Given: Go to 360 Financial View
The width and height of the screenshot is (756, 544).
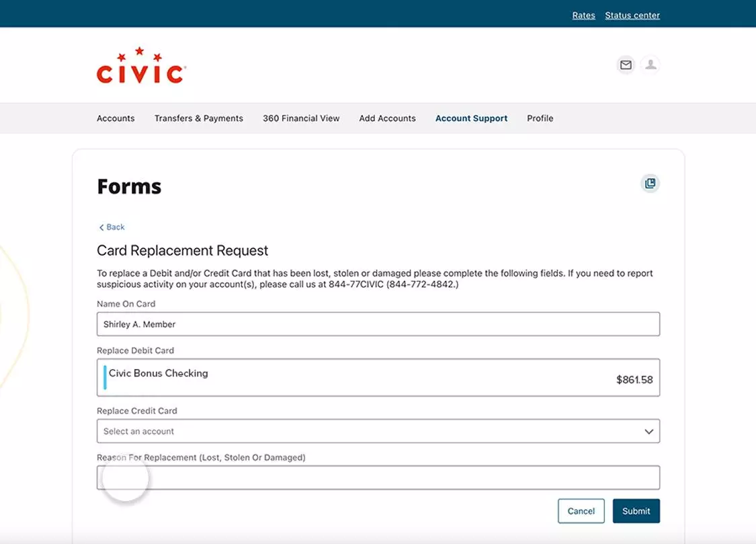Looking at the screenshot, I should point(301,118).
